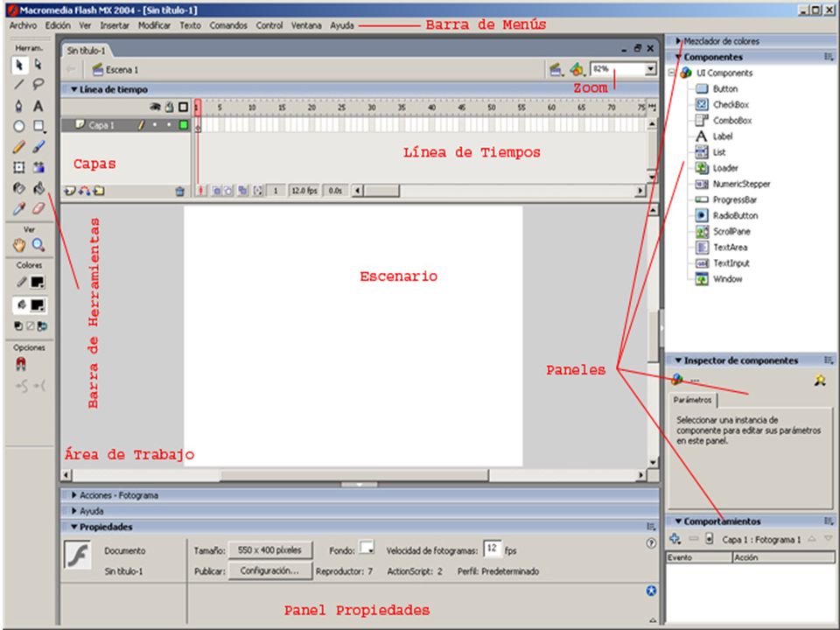The height and width of the screenshot is (630, 840).
Task: Click the 550 x 400 píxeles size button
Action: point(269,550)
